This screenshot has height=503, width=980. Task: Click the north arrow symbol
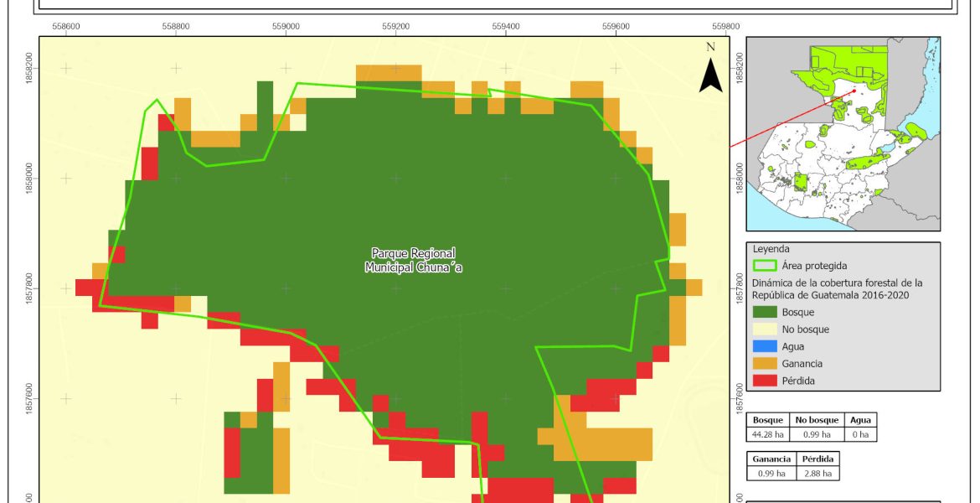tap(710, 73)
